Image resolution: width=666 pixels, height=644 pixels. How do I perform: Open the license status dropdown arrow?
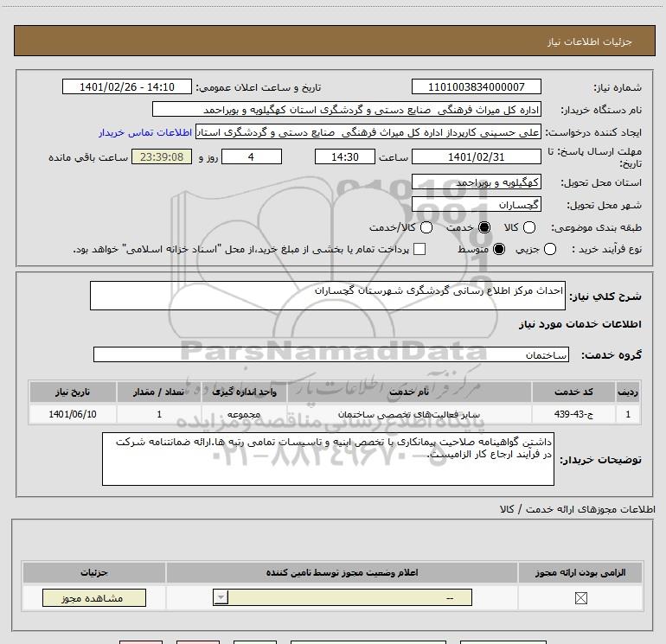coord(221,597)
